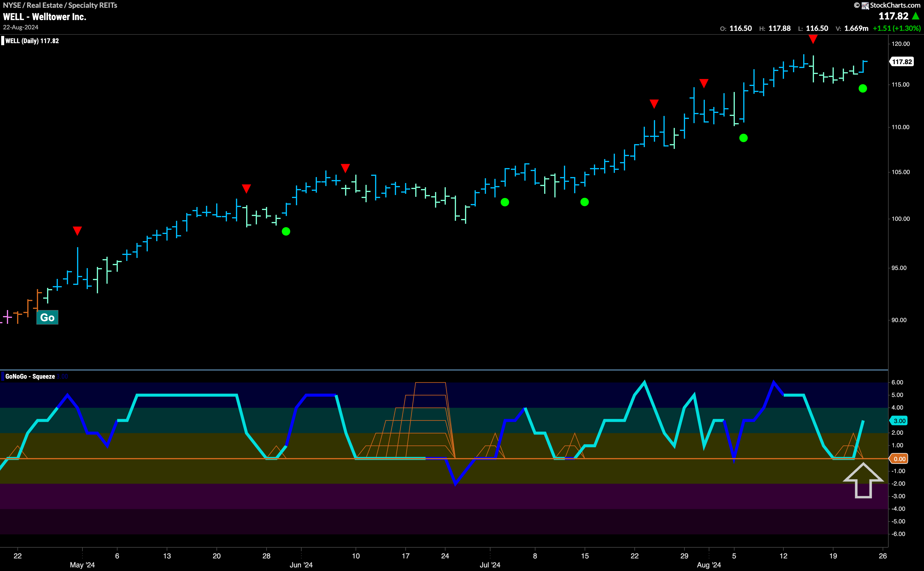Click the 6.00 oscillator axis label
Screen dimensions: 924x571
pyautogui.click(x=897, y=382)
